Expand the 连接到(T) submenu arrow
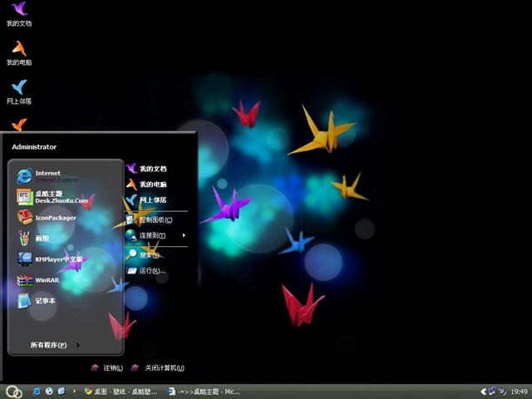Screen dimensions: 532x399 184,235
